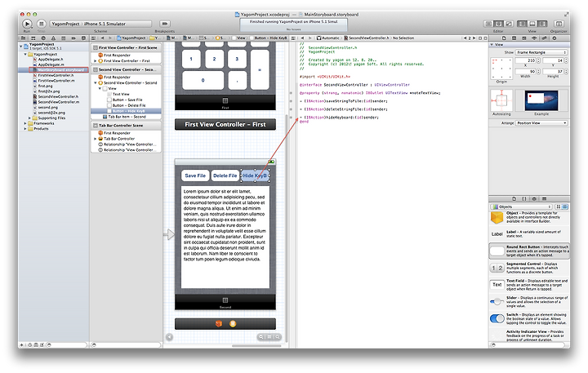This screenshot has height=373, width=588.
Task: Collapse Second View Controller - Second outline item
Action: pyautogui.click(x=96, y=83)
